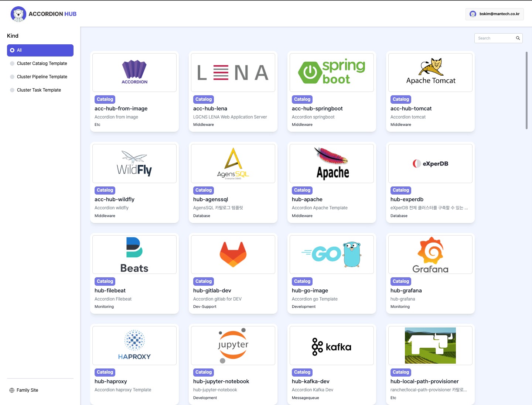Click Catalog badge on hub-kafka-dev card
This screenshot has width=532, height=405.
pos(302,372)
